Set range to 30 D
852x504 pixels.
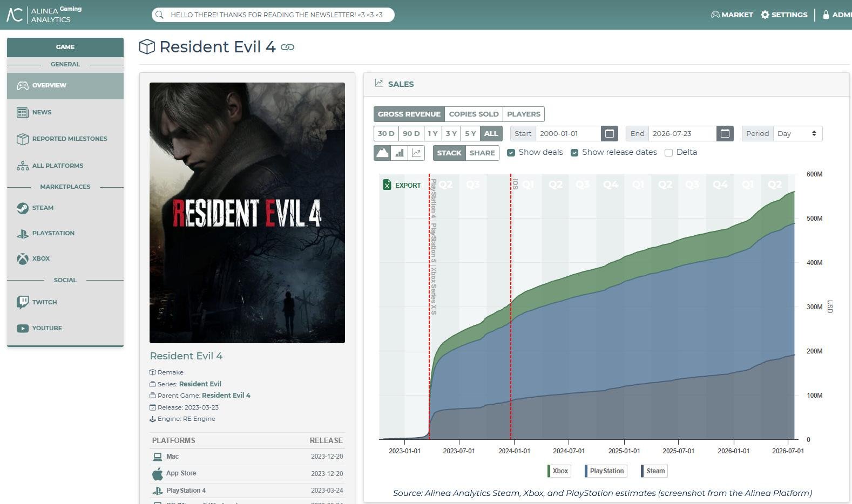tap(386, 133)
